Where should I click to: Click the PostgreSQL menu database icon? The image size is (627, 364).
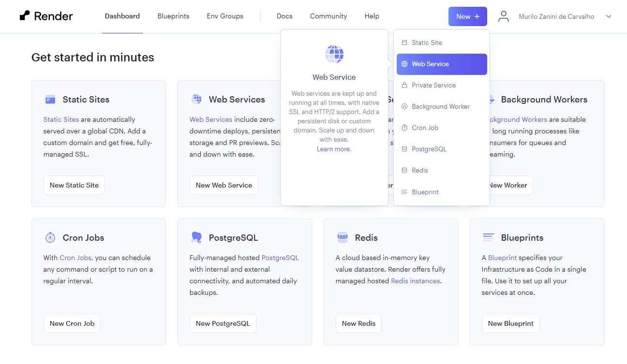404,149
